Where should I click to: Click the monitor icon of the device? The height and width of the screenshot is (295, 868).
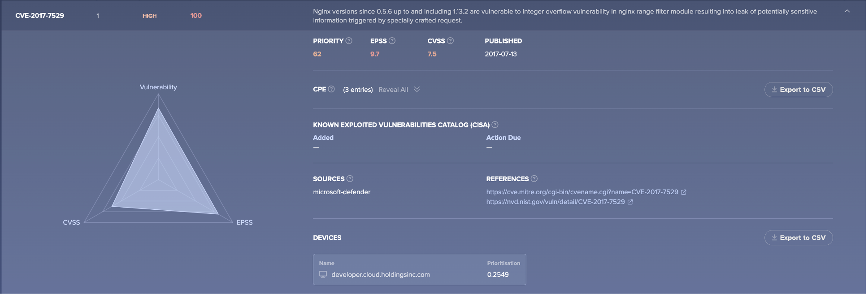[323, 274]
